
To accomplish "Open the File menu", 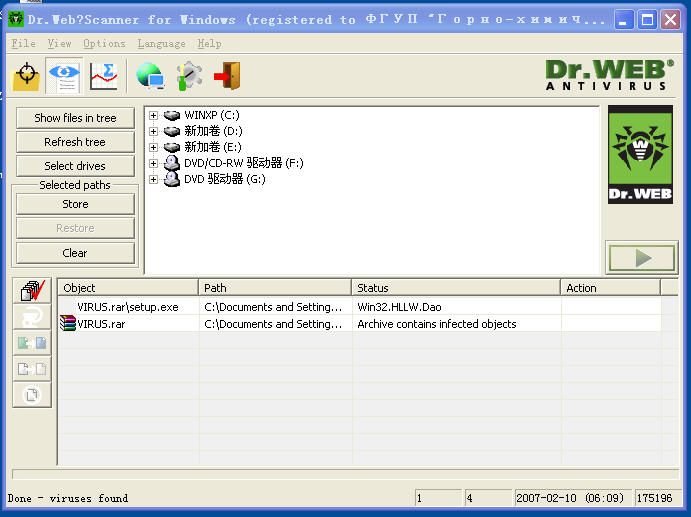I will [23, 44].
